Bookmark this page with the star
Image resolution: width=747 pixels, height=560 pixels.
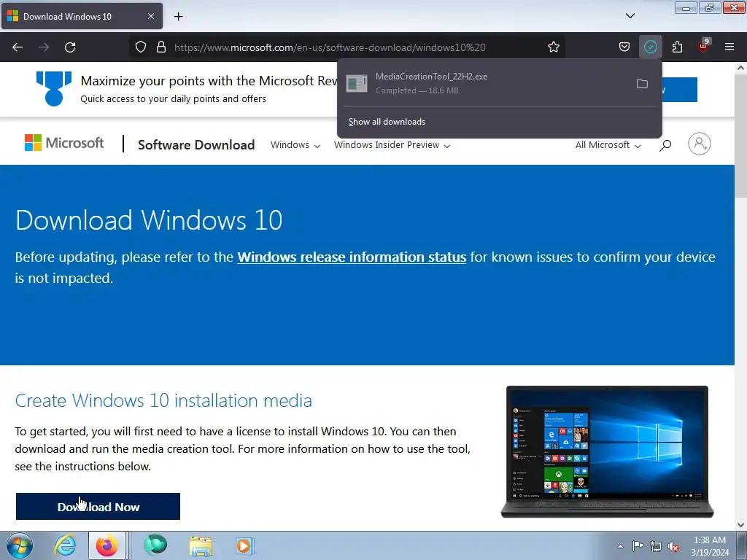click(x=553, y=47)
